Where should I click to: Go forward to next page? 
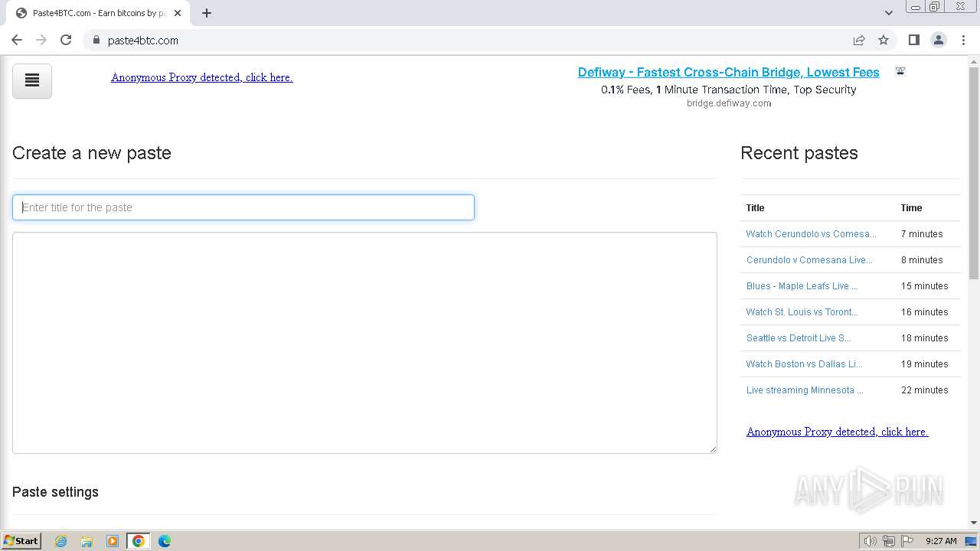[x=41, y=40]
